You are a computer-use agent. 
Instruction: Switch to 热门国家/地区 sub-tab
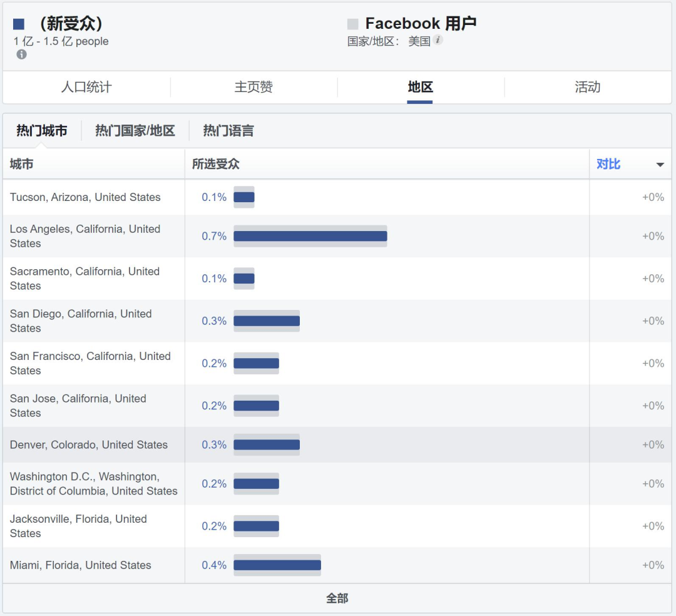[x=135, y=131]
